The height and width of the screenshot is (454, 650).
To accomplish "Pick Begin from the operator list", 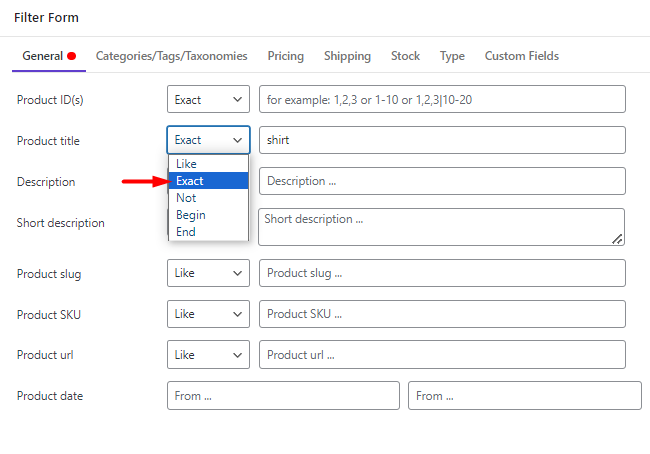I will [x=209, y=215].
